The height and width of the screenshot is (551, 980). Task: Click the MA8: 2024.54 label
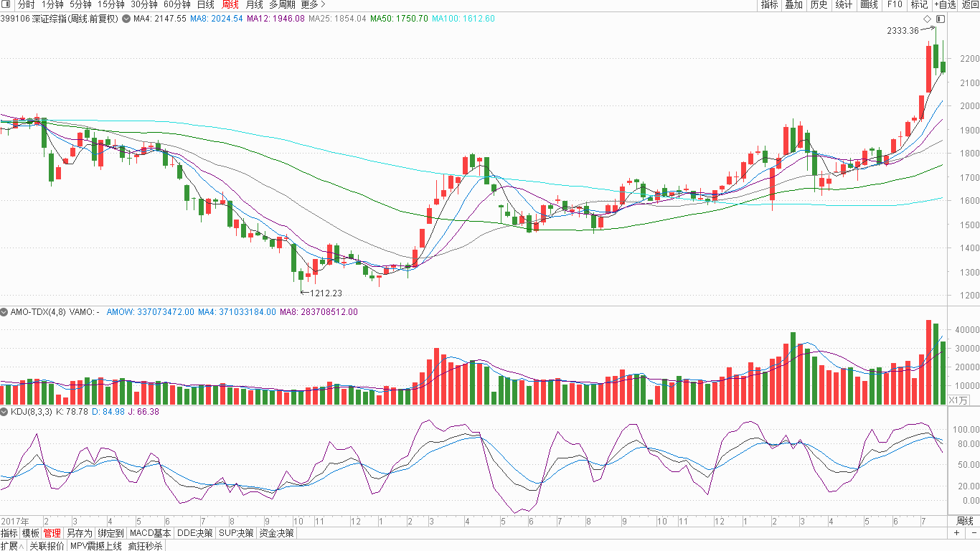pyautogui.click(x=216, y=19)
